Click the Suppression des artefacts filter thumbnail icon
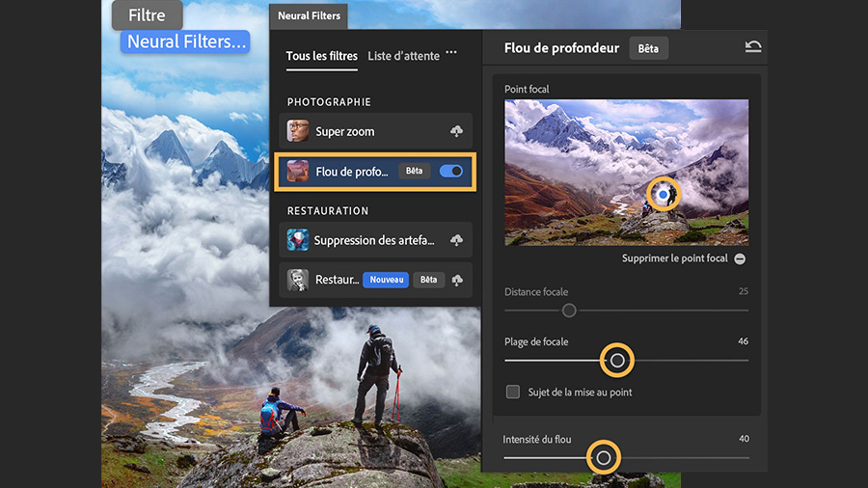 298,240
